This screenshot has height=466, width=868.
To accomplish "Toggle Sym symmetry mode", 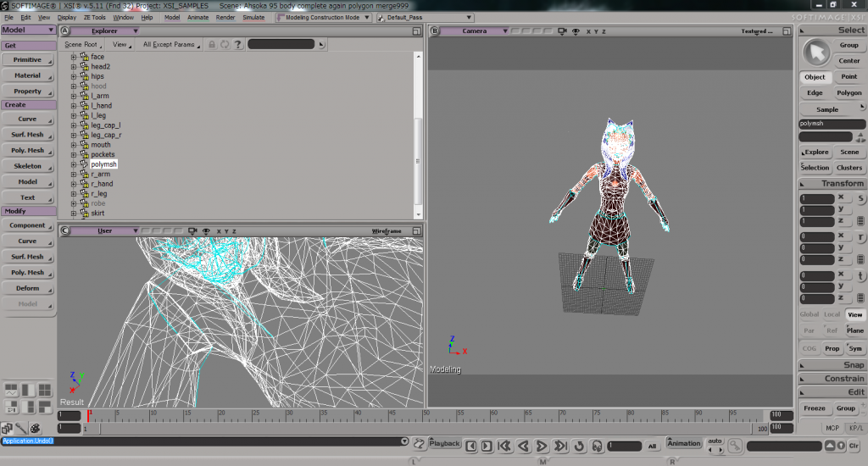I will coord(855,348).
